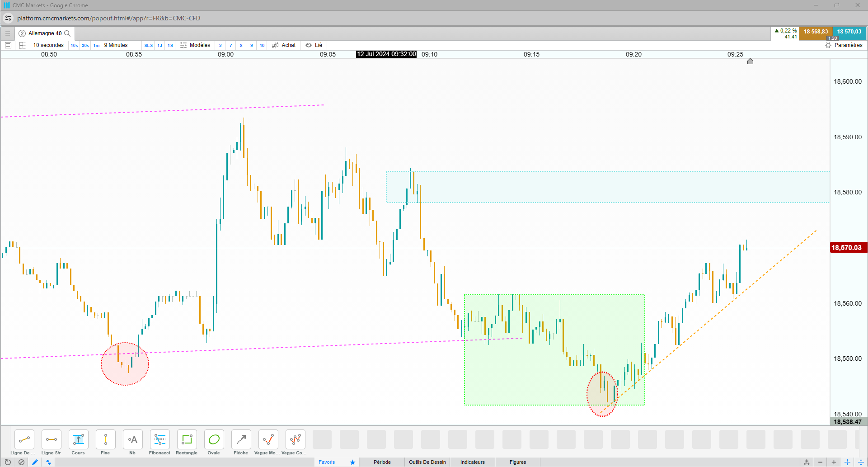Select the 1J preset
868x467 pixels.
tap(160, 45)
